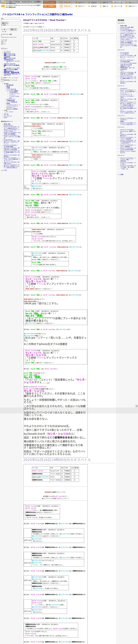Viewport: 138px width, 644px height.
Task: Click the オンラインユーザ数 label
Action: click(6, 34)
